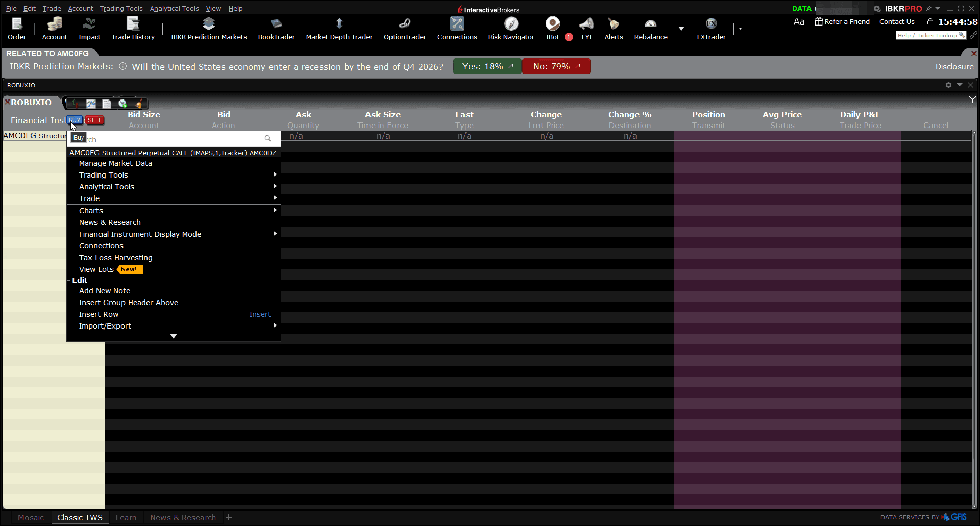Show more context menu items via down arrow
Screen dimensions: 980x526
[174, 336]
